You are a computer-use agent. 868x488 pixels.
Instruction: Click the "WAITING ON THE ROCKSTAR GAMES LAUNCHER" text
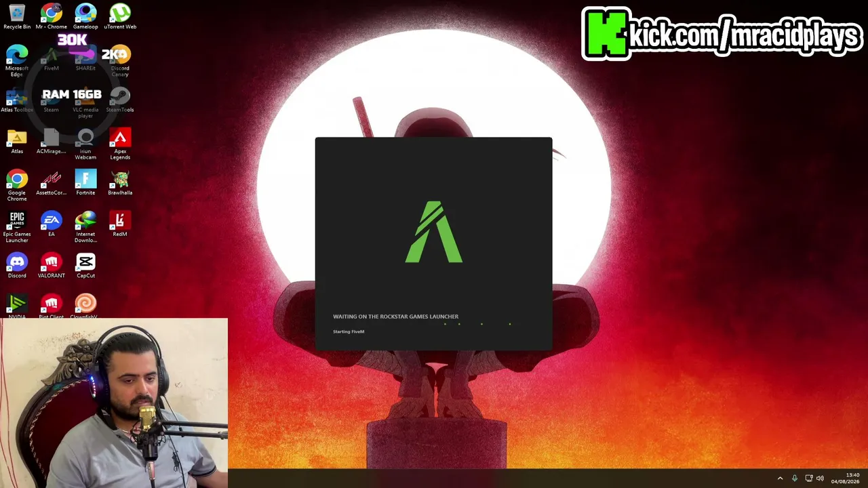pyautogui.click(x=395, y=317)
